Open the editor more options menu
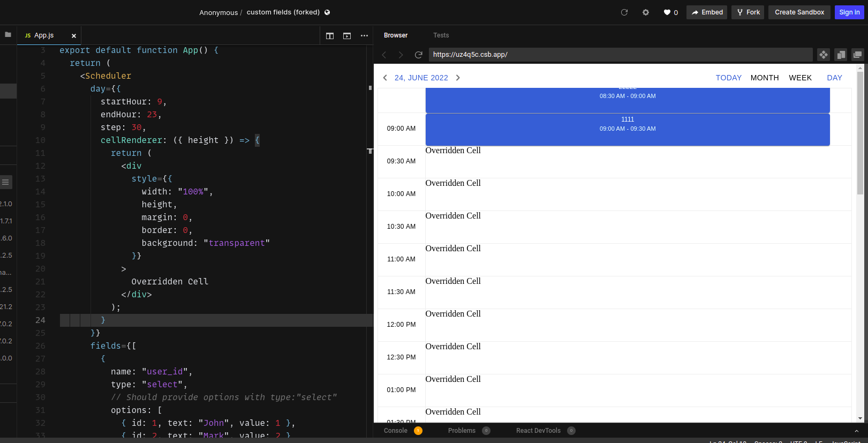868x443 pixels. tap(365, 36)
